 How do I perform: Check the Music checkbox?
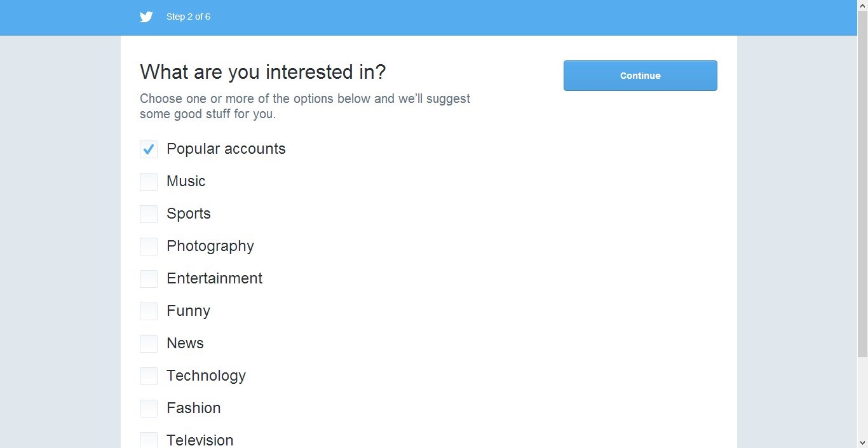(148, 182)
